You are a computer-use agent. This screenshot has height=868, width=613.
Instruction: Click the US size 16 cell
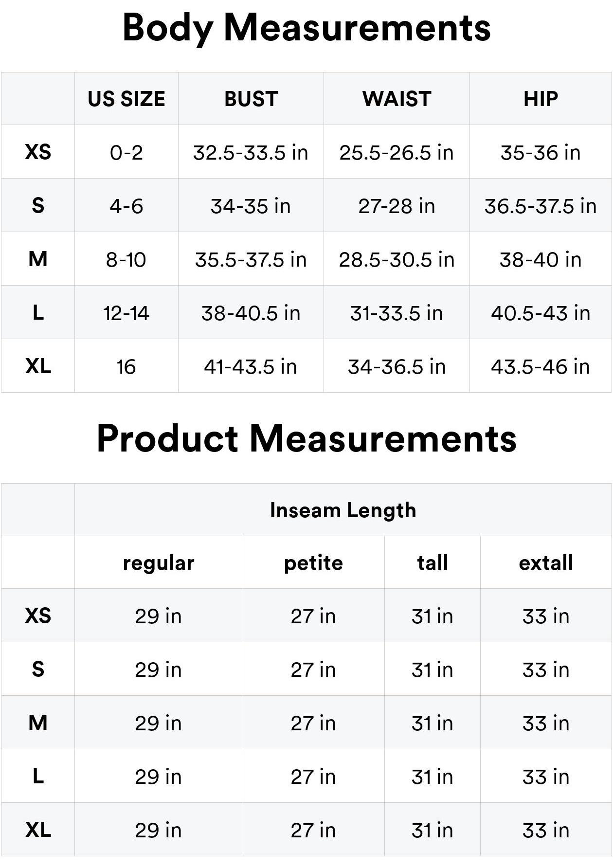126,366
